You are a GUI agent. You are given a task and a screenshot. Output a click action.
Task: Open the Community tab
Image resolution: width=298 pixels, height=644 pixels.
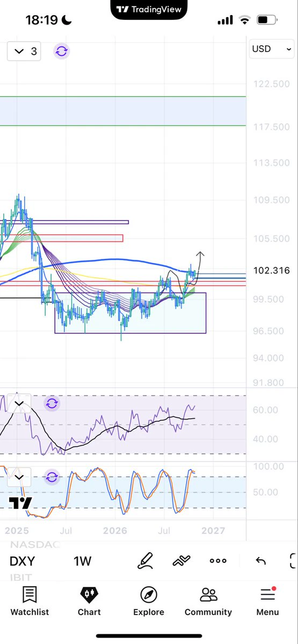click(208, 601)
